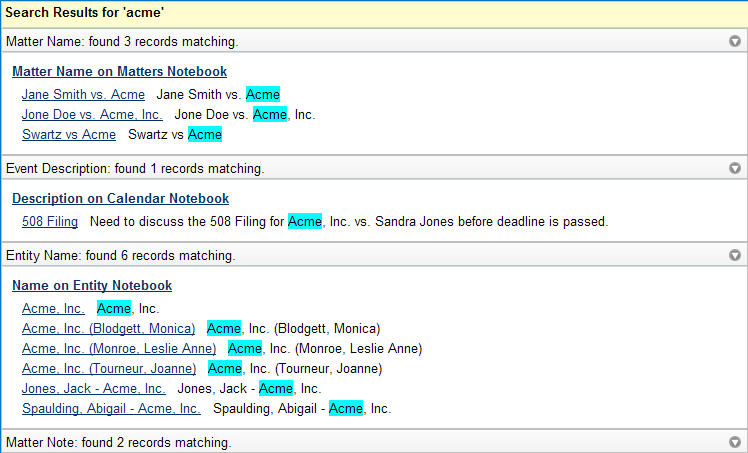Click unlinked 'Swartz vs Acme' result text
The width and height of the screenshot is (748, 453).
(175, 134)
